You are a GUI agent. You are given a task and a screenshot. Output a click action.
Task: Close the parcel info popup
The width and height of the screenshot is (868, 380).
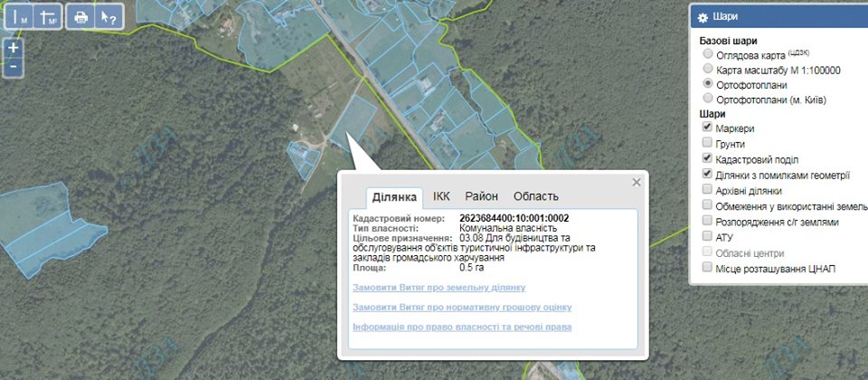637,182
